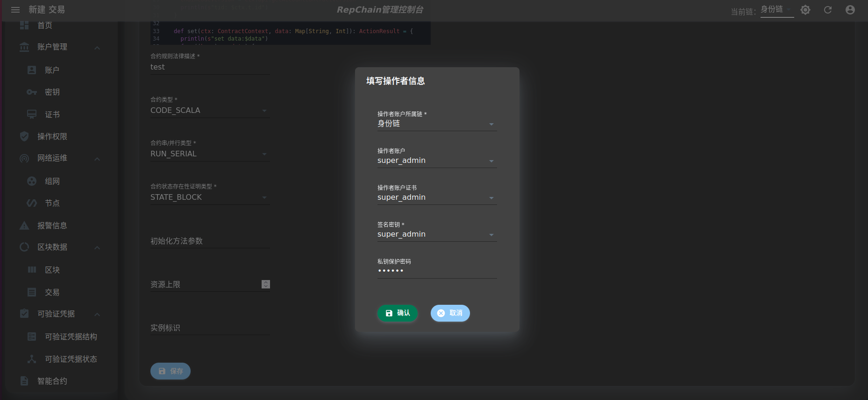Screen dimensions: 868x400
Task: Click the 合约规则法律描述 field with test
Action: pos(210,67)
